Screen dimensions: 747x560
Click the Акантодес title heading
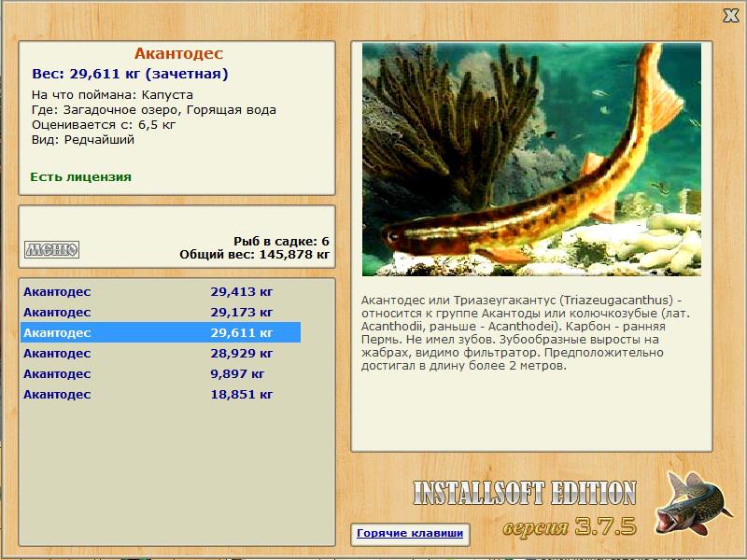(x=178, y=53)
